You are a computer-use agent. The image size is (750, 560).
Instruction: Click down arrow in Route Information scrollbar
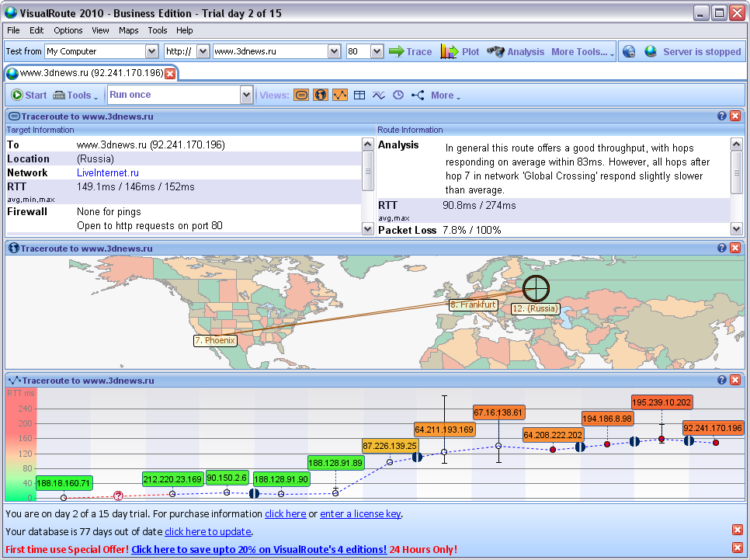click(x=737, y=229)
